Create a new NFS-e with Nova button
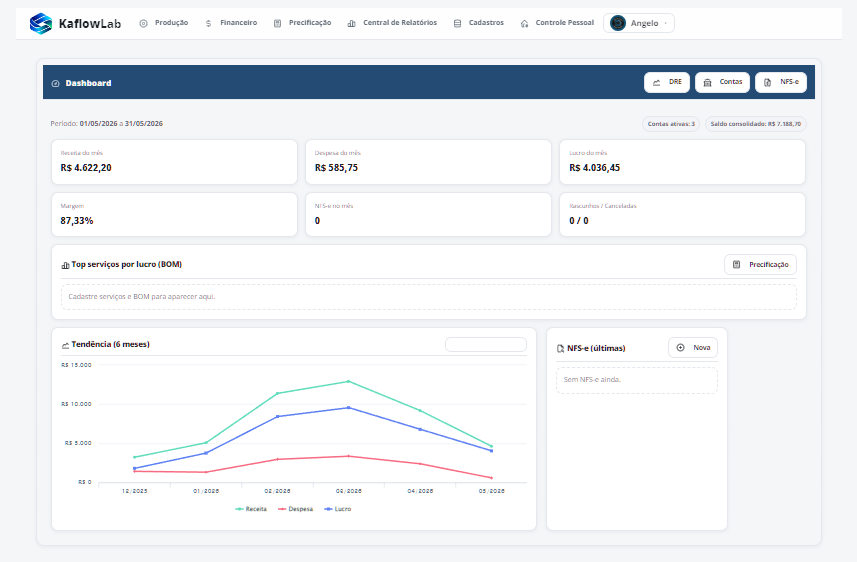Viewport: 857px width, 562px height. (693, 348)
